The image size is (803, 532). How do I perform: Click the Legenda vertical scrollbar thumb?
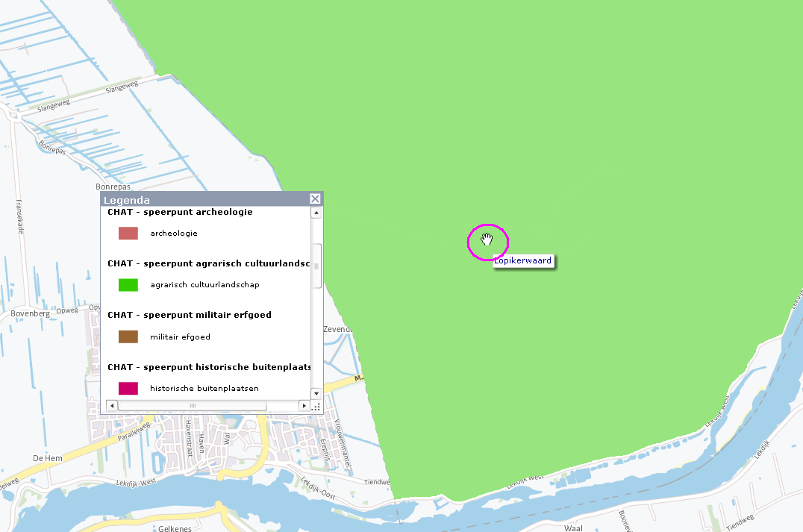click(316, 265)
